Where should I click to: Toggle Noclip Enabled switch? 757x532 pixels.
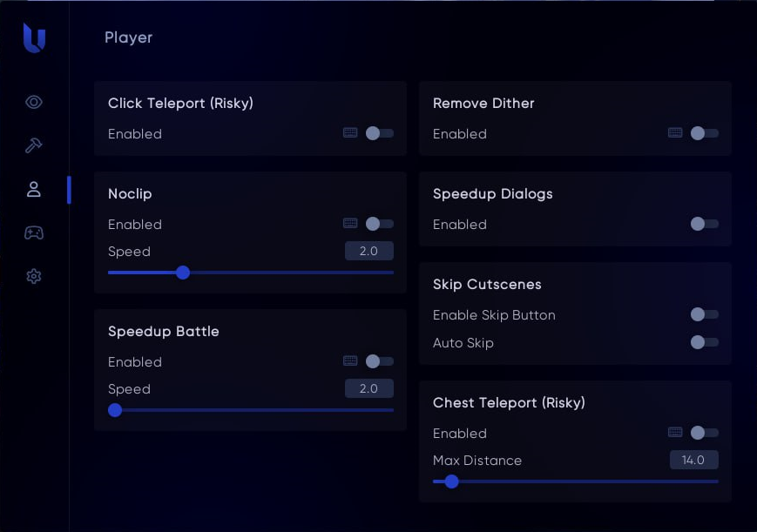pyautogui.click(x=379, y=224)
